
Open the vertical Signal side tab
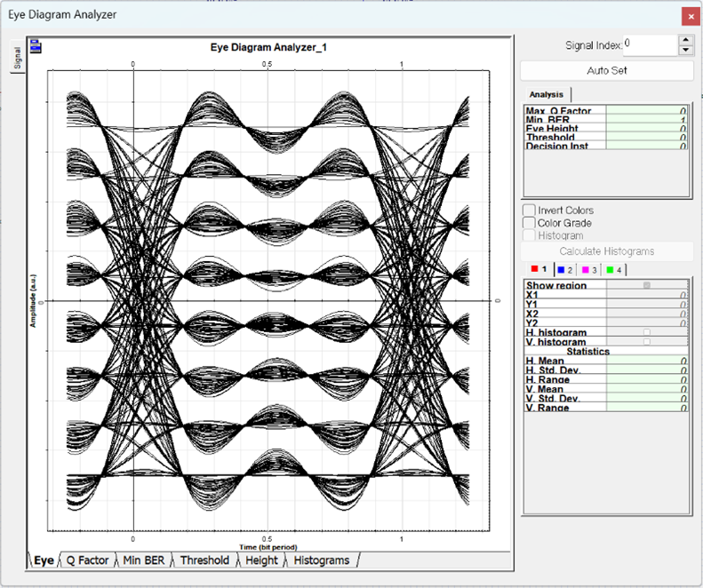pyautogui.click(x=17, y=58)
